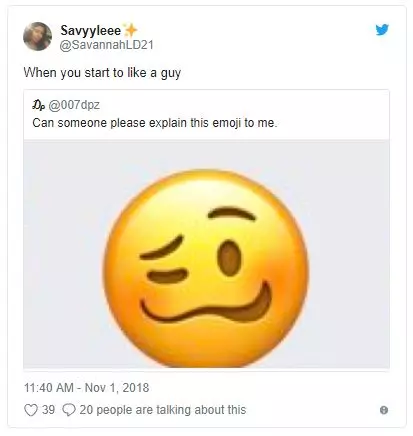The height and width of the screenshot is (436, 413).
Task: Click 'When you start to like a guy' text
Action: point(102,73)
